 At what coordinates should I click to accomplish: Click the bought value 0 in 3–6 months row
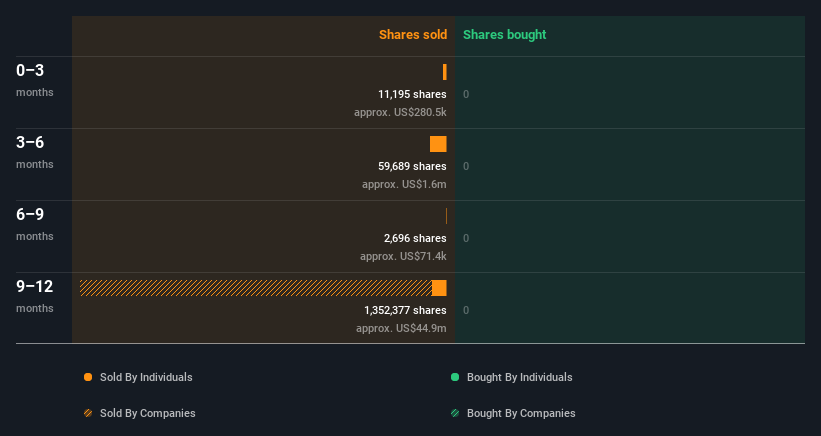pos(466,166)
